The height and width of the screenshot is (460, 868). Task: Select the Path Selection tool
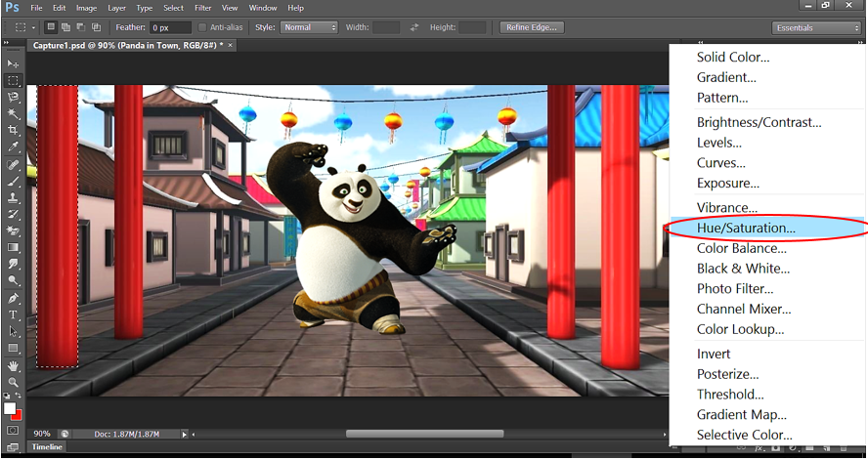coord(14,332)
